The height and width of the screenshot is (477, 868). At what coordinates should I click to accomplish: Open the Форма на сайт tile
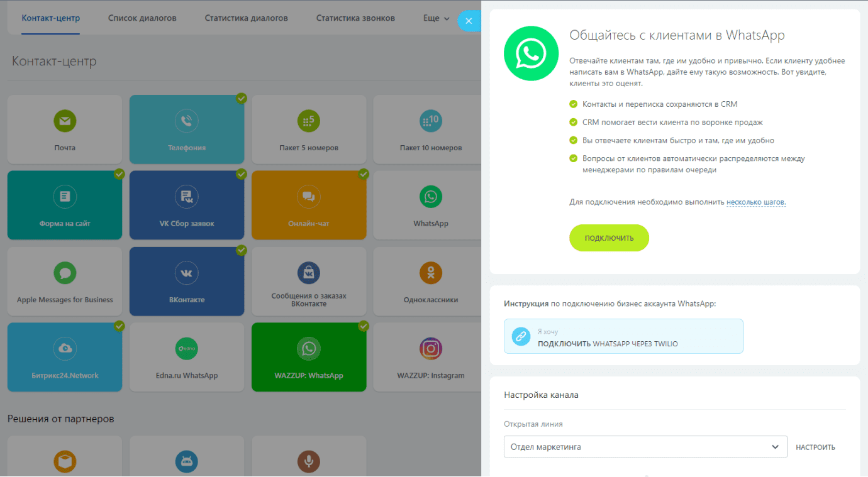65,206
